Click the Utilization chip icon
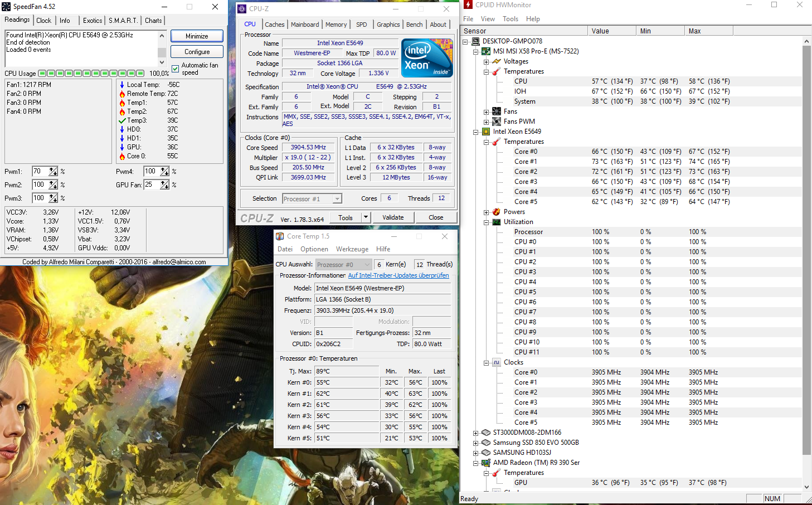The image size is (812, 505). tap(496, 222)
